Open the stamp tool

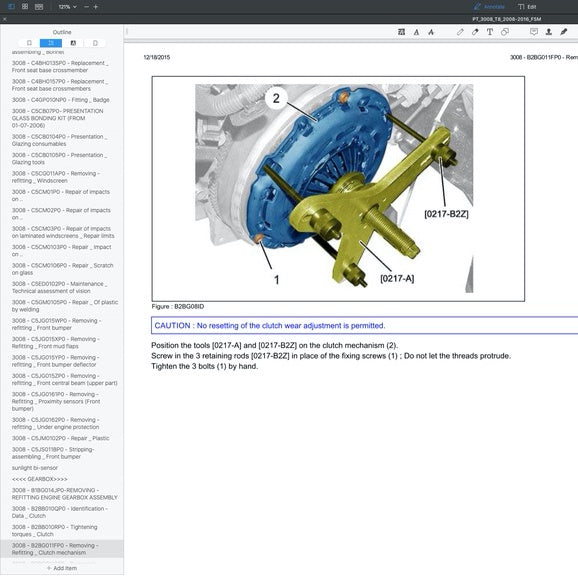pyautogui.click(x=549, y=32)
